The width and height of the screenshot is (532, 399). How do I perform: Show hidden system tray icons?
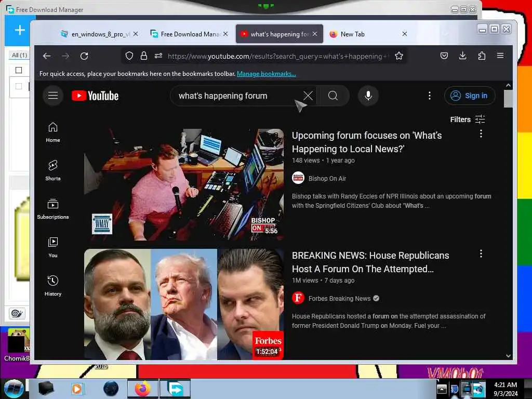coord(442,389)
